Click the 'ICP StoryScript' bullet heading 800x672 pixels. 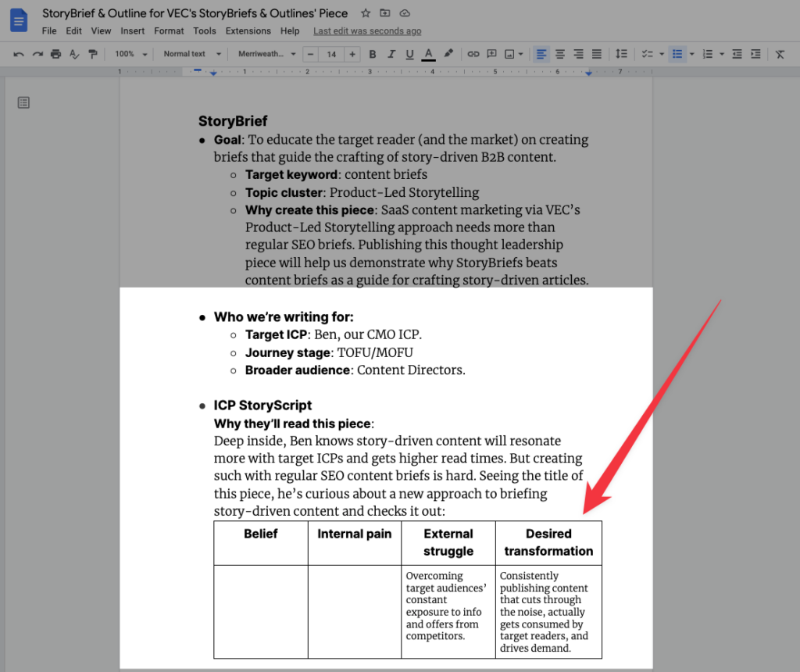click(x=262, y=406)
